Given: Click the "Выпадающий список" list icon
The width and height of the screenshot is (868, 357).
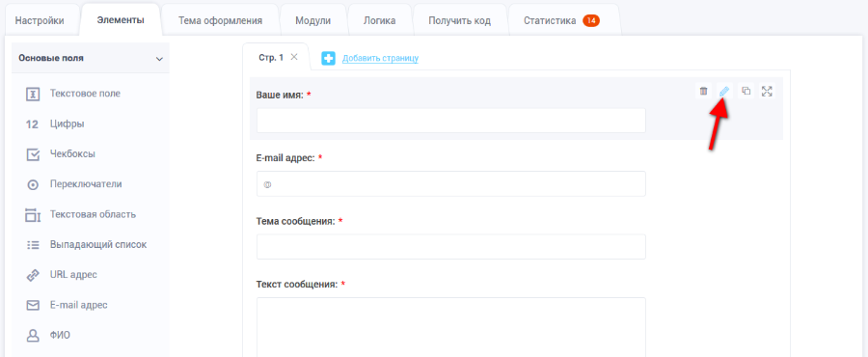Looking at the screenshot, I should 33,245.
